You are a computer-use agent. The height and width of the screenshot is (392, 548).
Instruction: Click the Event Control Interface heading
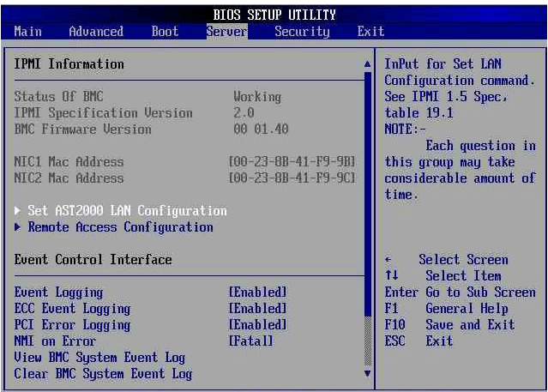click(x=93, y=260)
